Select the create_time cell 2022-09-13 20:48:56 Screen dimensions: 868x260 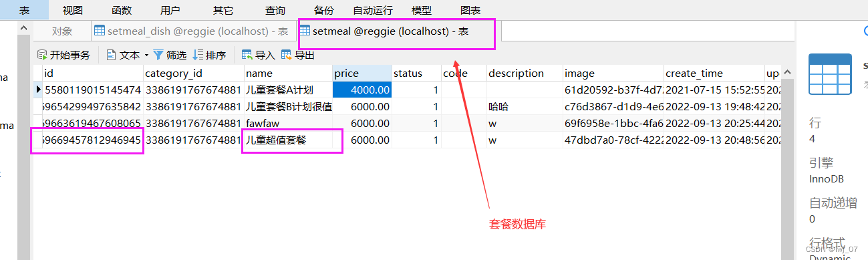[x=714, y=140]
